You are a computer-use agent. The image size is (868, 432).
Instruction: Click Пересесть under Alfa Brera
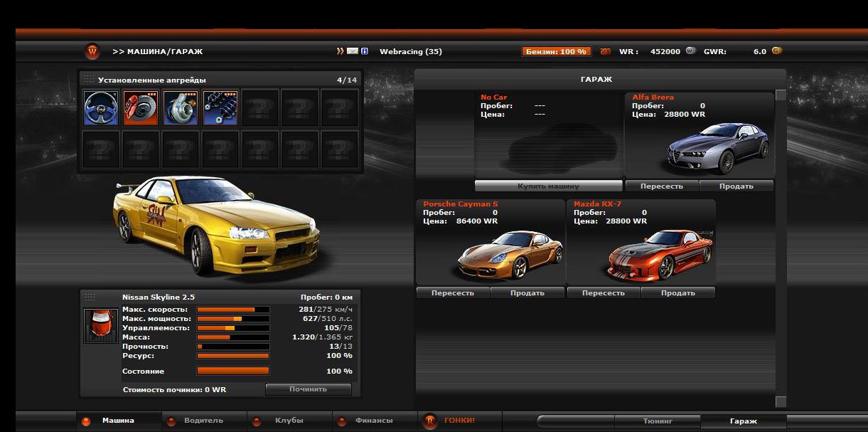pos(662,186)
